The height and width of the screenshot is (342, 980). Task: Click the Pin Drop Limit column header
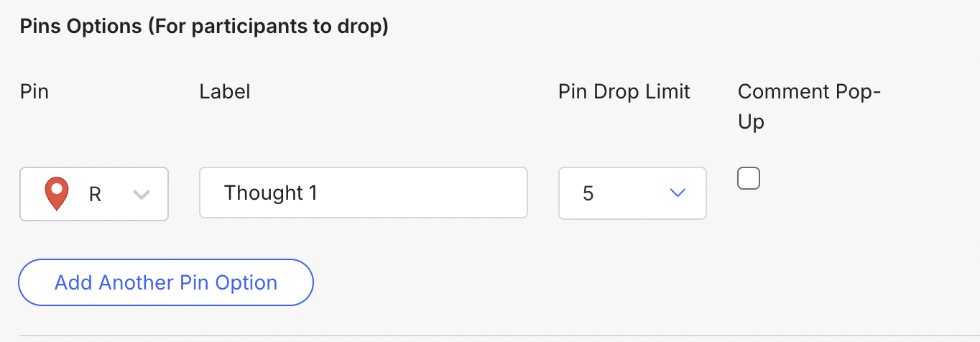tap(624, 92)
